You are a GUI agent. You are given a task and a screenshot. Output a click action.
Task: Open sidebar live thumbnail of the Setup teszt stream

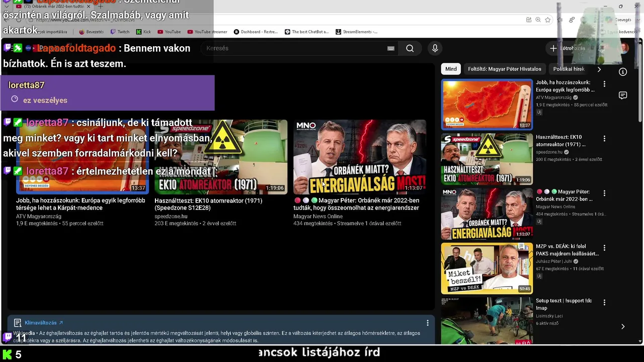click(x=487, y=321)
